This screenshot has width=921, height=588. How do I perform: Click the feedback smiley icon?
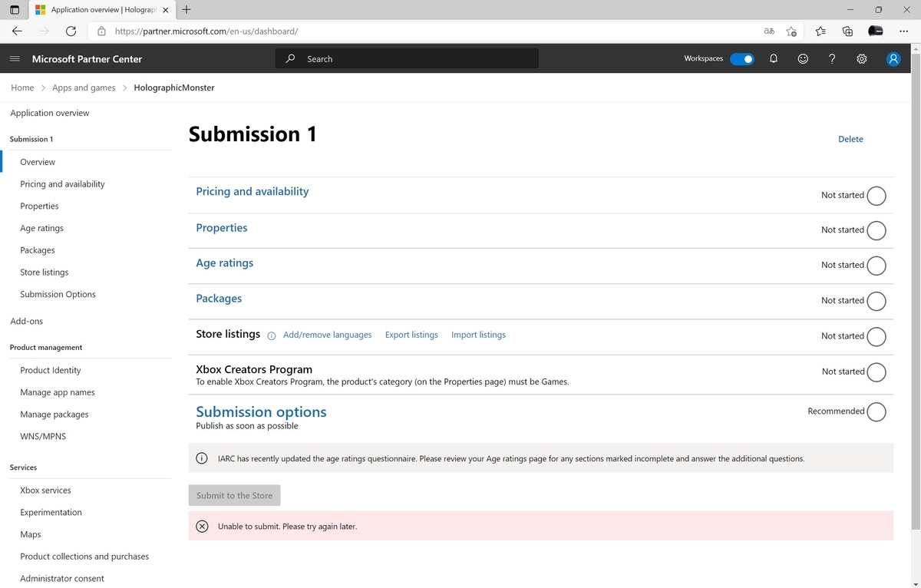803,59
